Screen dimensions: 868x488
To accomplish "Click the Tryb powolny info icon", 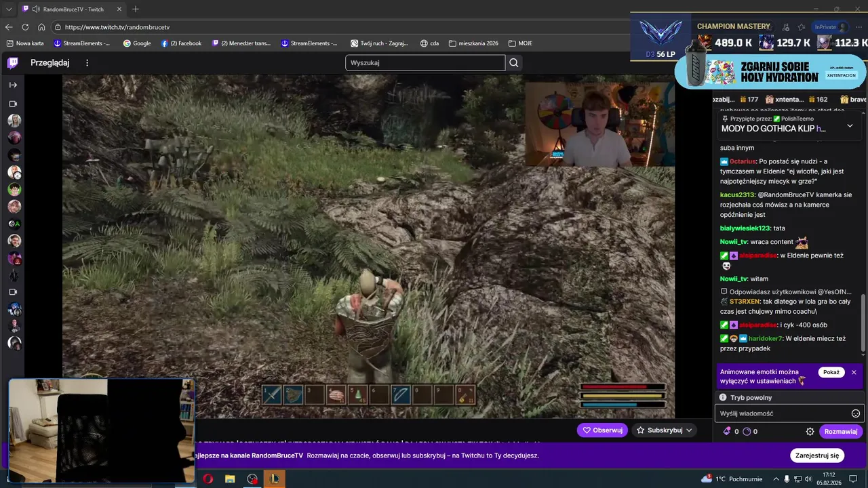I will coord(723,398).
